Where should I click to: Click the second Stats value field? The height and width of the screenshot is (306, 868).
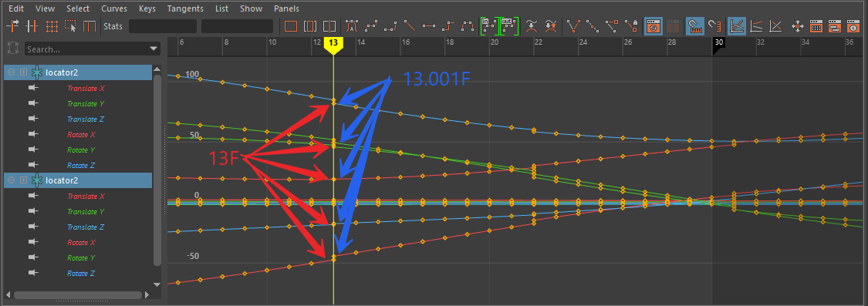pyautogui.click(x=237, y=26)
